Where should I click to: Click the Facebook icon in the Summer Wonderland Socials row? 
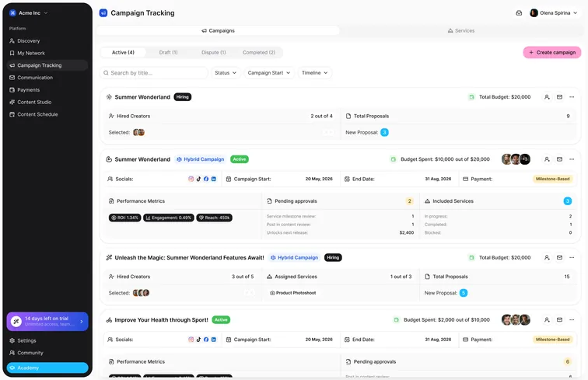coord(206,180)
